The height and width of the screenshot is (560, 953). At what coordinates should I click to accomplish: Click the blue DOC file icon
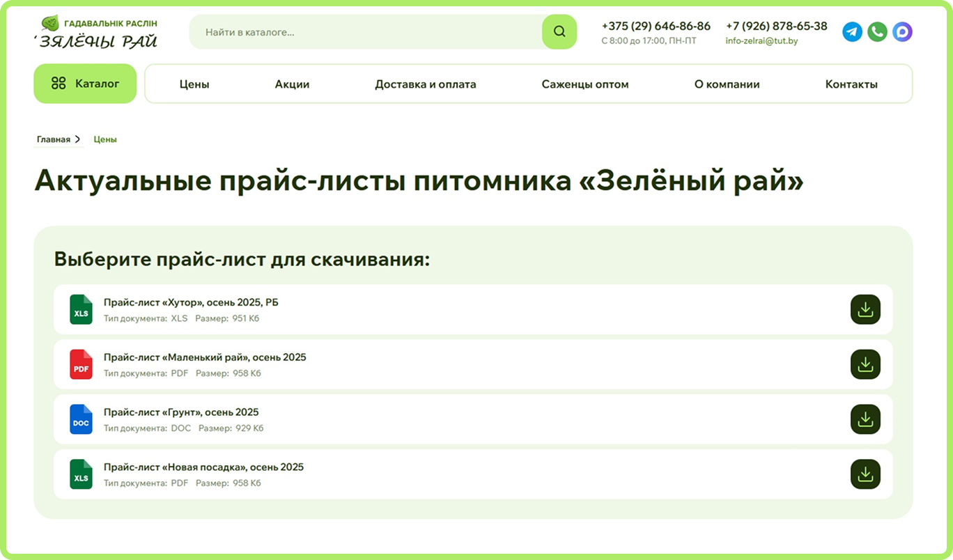[81, 419]
